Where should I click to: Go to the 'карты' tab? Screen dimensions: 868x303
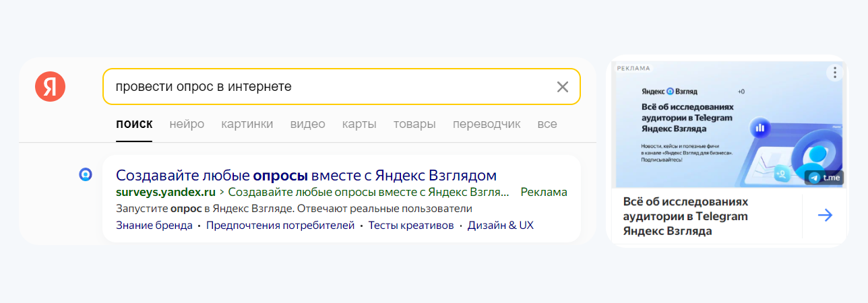[359, 124]
